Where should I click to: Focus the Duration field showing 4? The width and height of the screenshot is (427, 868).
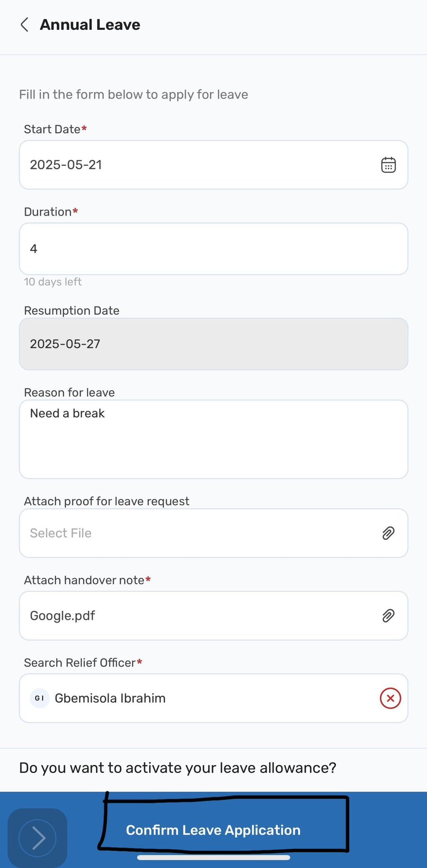tap(213, 249)
